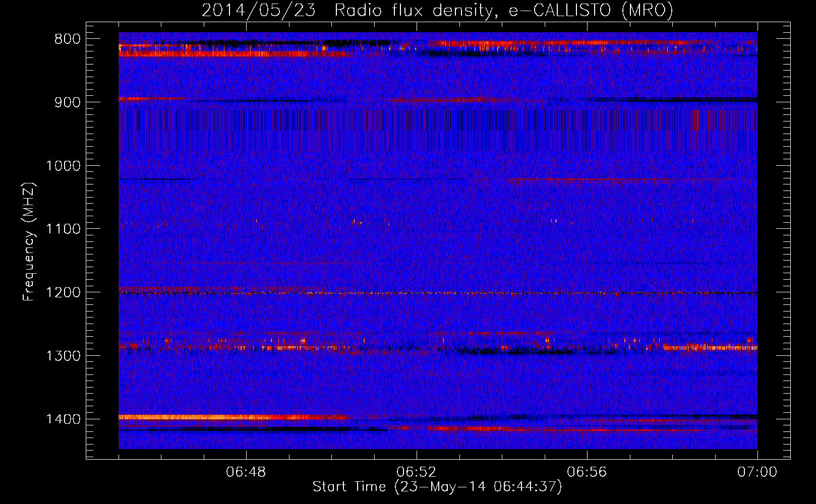Click the 1000 frequency tick label
This screenshot has height=504, width=816.
(x=63, y=166)
